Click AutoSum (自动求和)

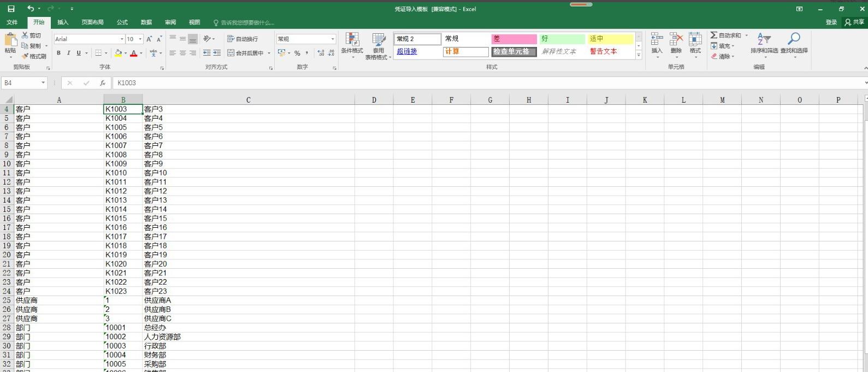725,36
